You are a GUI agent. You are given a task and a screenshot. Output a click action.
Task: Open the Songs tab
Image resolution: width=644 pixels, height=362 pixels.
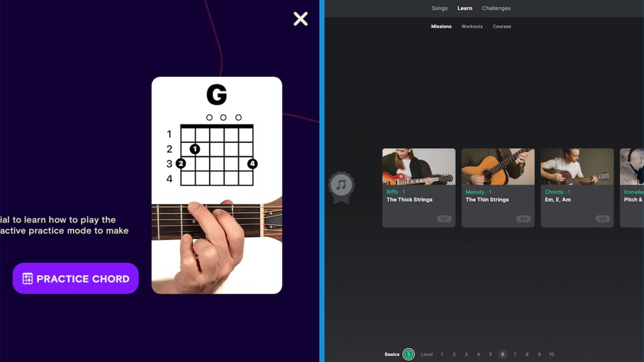pyautogui.click(x=440, y=8)
